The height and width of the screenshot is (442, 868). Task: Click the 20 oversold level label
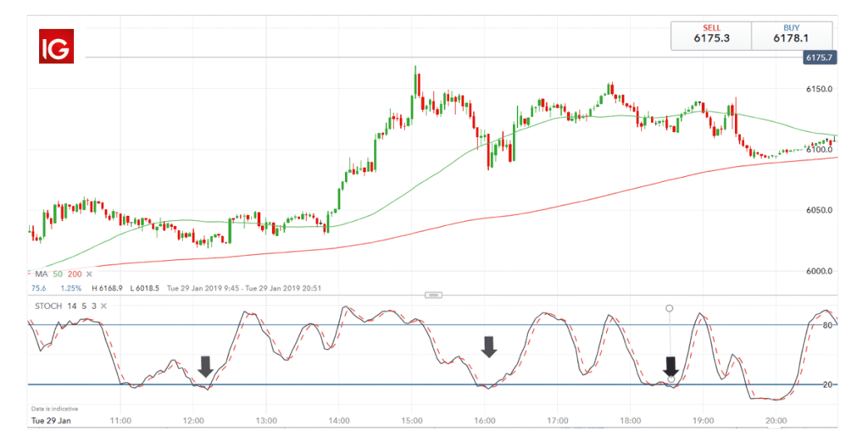coord(828,384)
